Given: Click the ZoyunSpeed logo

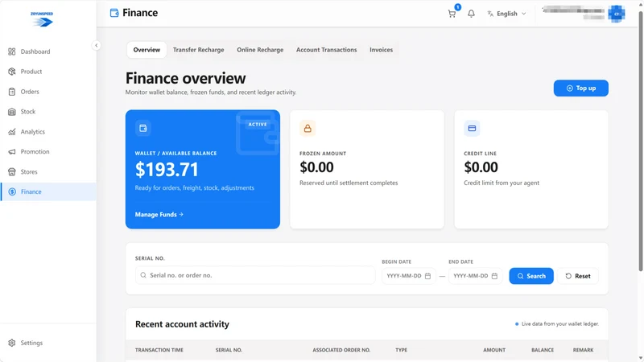Looking at the screenshot, I should tap(42, 19).
